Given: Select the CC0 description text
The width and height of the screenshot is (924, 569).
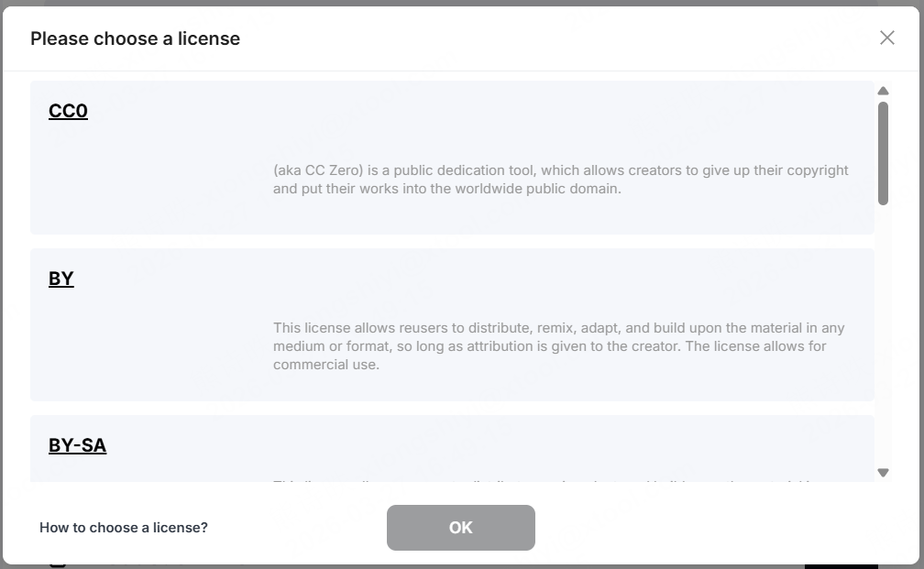Looking at the screenshot, I should pos(560,179).
